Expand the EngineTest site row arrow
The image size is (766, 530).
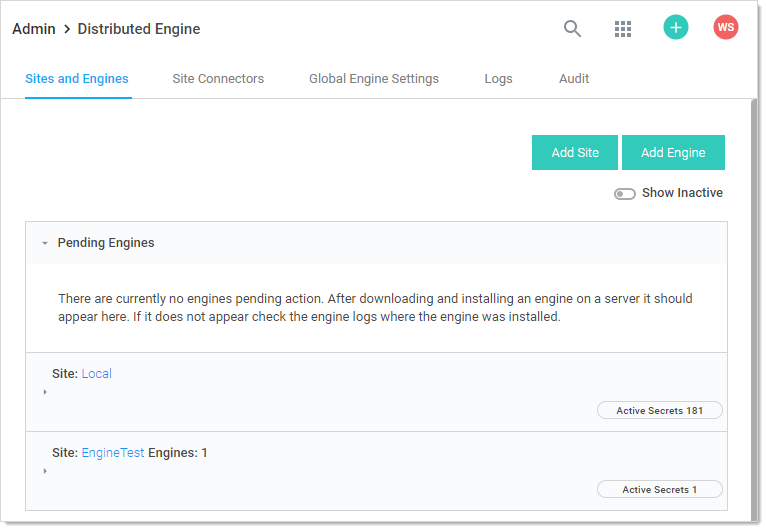45,471
